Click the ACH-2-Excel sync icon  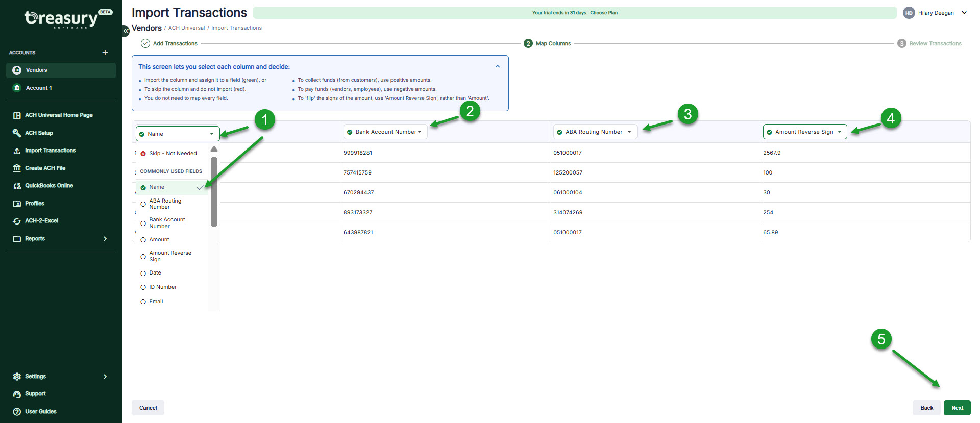17,221
